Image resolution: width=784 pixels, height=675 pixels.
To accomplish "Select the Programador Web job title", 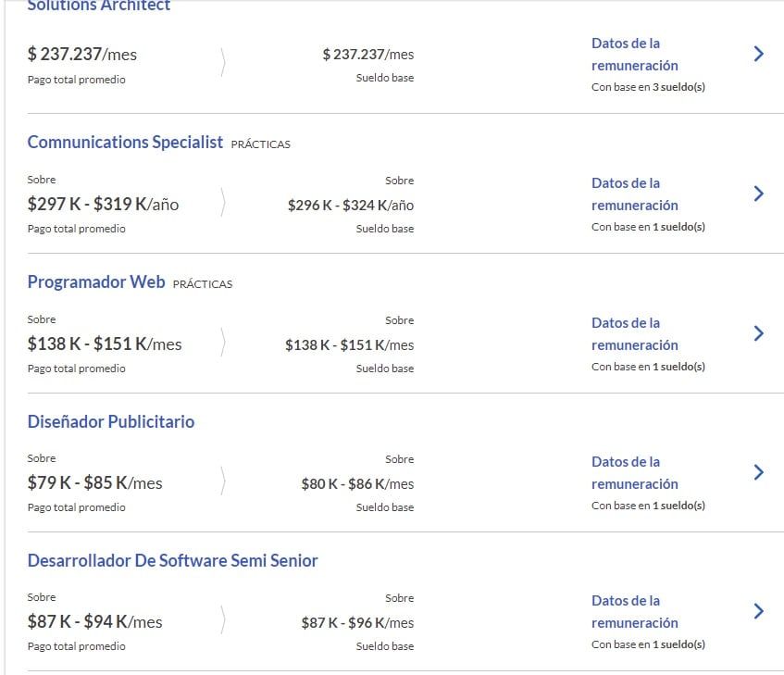I will (x=95, y=281).
